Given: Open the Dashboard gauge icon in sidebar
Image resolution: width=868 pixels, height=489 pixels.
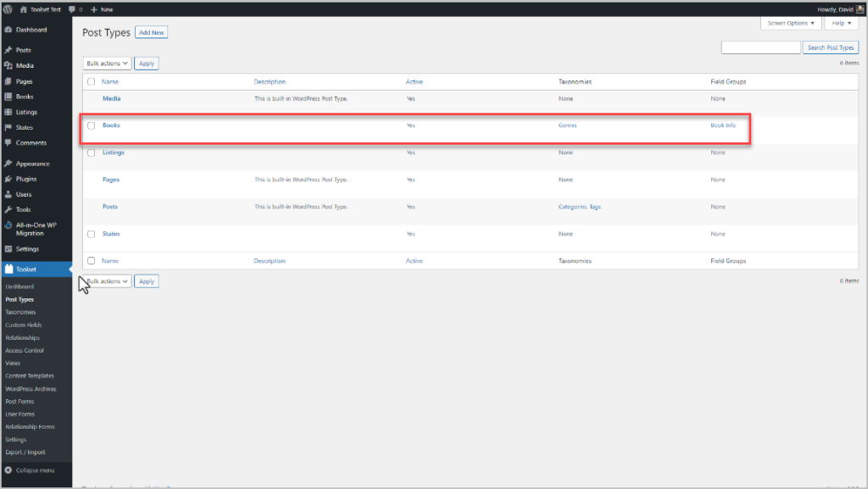Looking at the screenshot, I should pos(8,30).
